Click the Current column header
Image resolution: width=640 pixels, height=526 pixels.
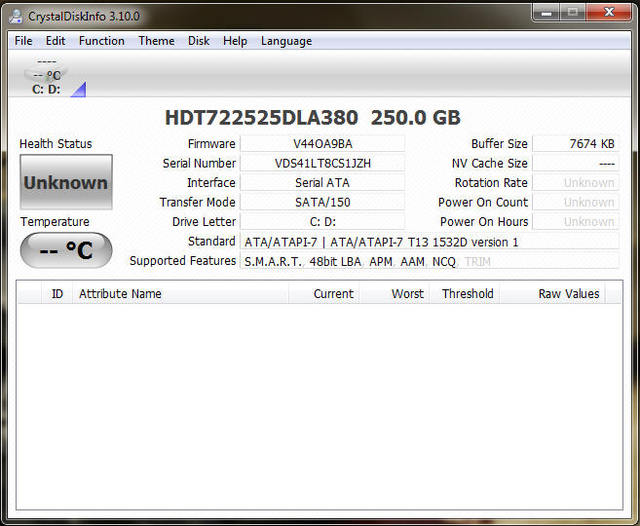click(324, 294)
